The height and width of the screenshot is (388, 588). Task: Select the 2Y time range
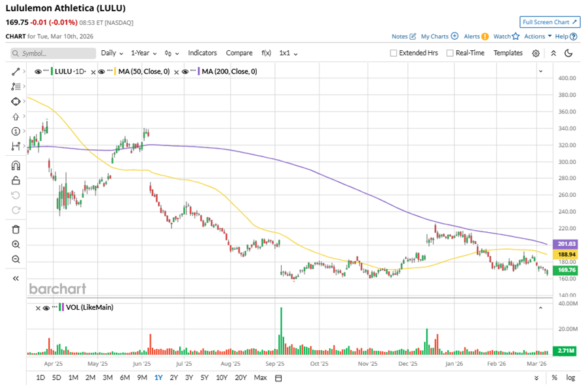[173, 378]
